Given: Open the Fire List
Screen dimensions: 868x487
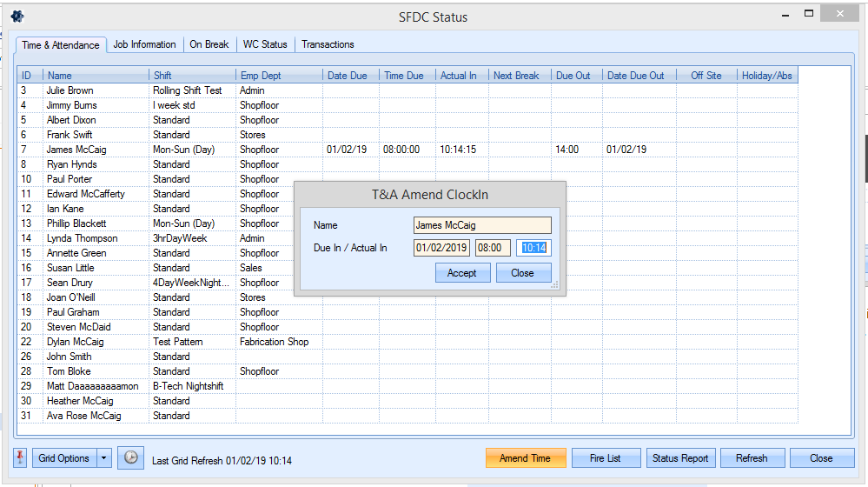Looking at the screenshot, I should click(x=605, y=458).
